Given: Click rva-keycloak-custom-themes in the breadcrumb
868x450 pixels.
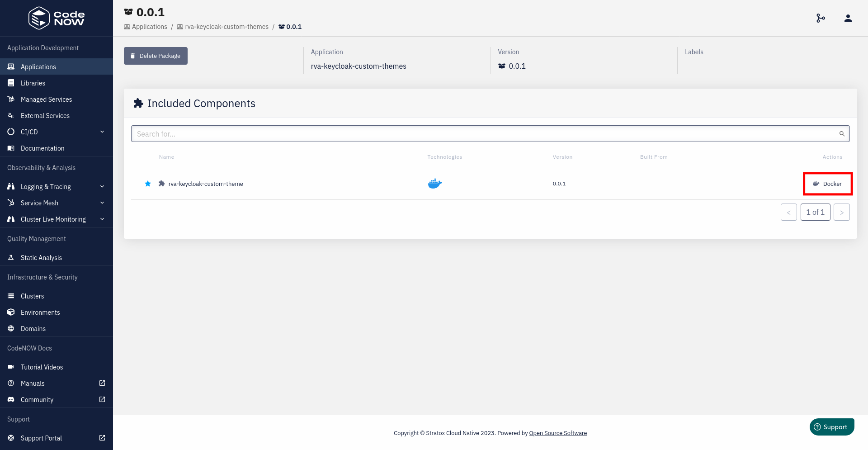Looking at the screenshot, I should [x=223, y=27].
